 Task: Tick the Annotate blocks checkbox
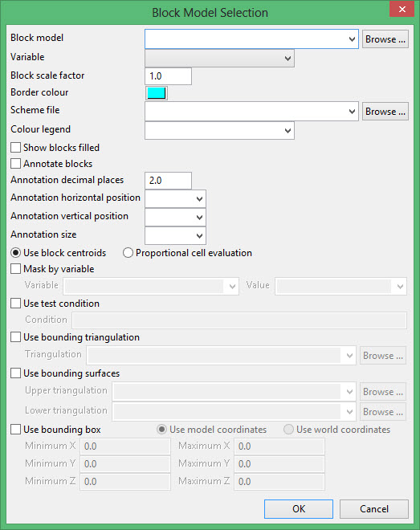tap(15, 164)
